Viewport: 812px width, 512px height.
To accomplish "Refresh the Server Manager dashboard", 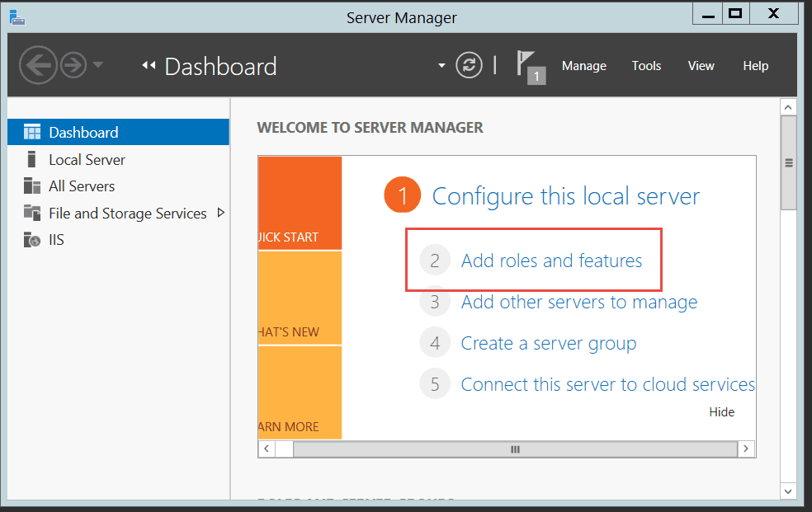I will pos(470,65).
